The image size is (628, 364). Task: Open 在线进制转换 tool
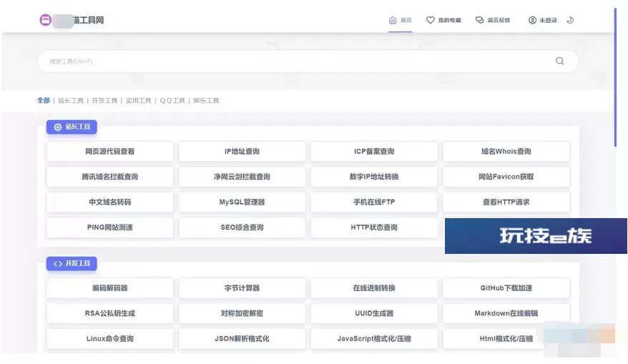374,288
